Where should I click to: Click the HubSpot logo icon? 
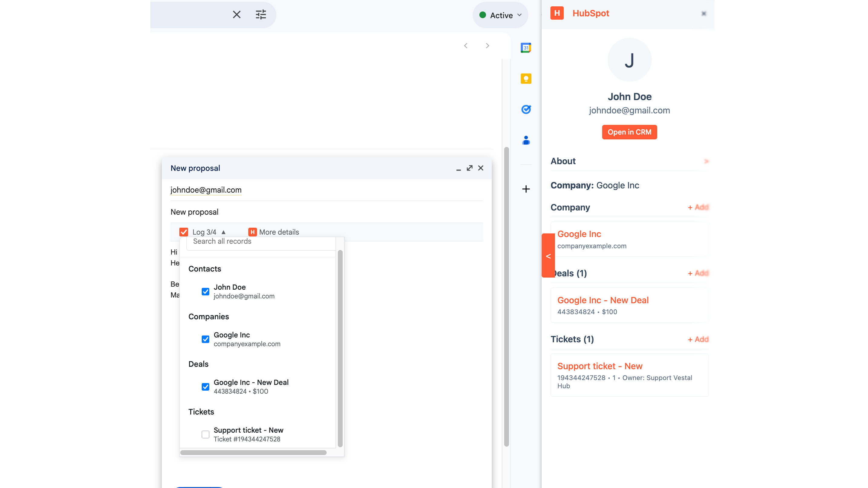557,13
